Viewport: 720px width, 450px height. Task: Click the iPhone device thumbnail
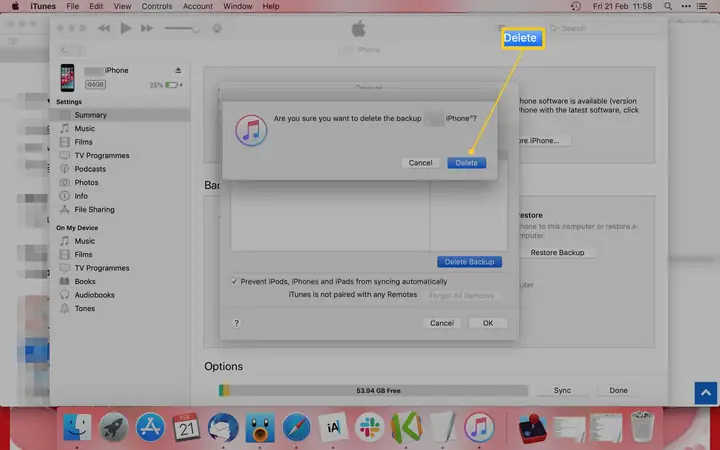(x=68, y=78)
